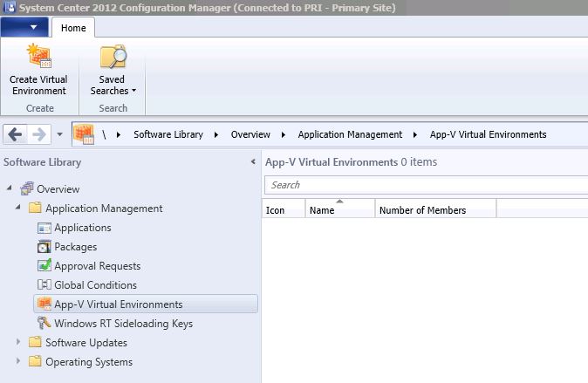Open breadcrumb arrow after root backslash
588x383 pixels.
point(119,134)
